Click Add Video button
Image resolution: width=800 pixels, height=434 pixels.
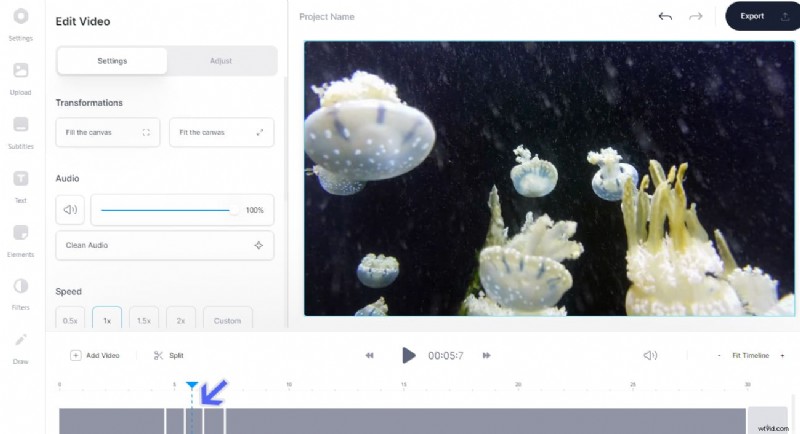[95, 355]
